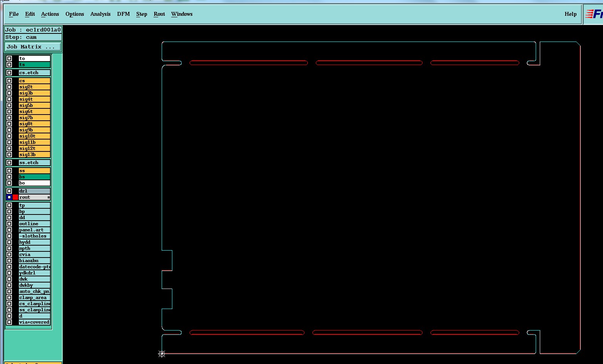Select the auto_chk_pn layer name
Image resolution: width=603 pixels, height=364 pixels.
click(x=34, y=291)
